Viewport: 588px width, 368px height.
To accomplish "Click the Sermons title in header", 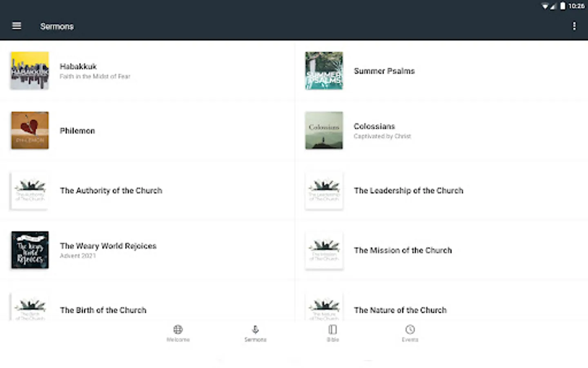I will pyautogui.click(x=57, y=27).
